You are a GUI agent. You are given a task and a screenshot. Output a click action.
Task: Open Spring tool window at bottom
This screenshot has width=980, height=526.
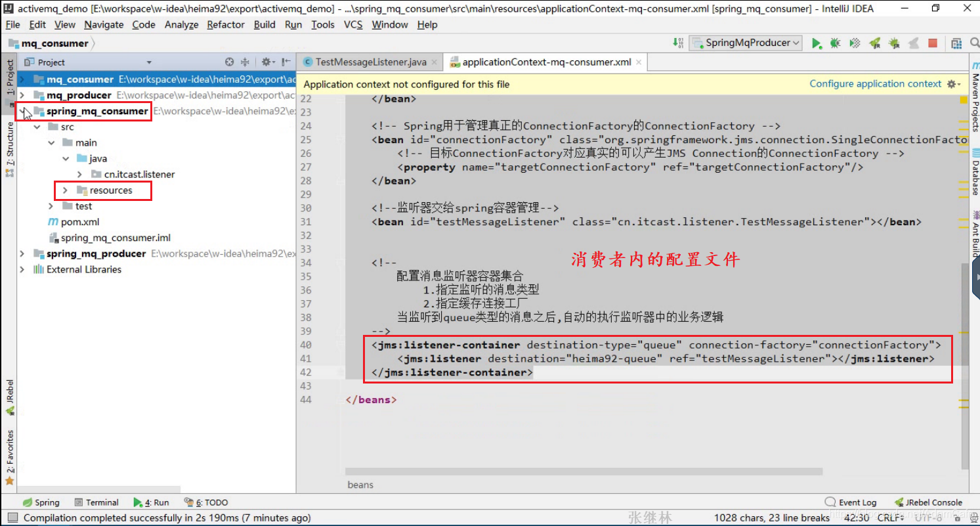tap(41, 502)
